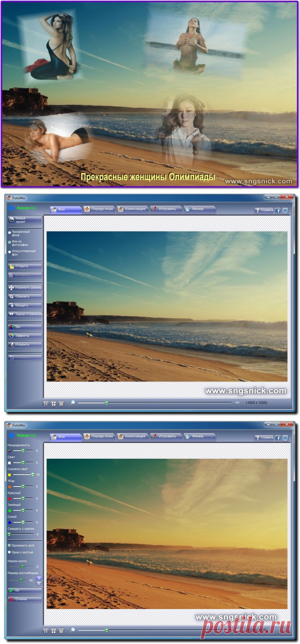Open Исправить tab in the tone sliders window
Screen dimensions: 300x644
tap(166, 436)
